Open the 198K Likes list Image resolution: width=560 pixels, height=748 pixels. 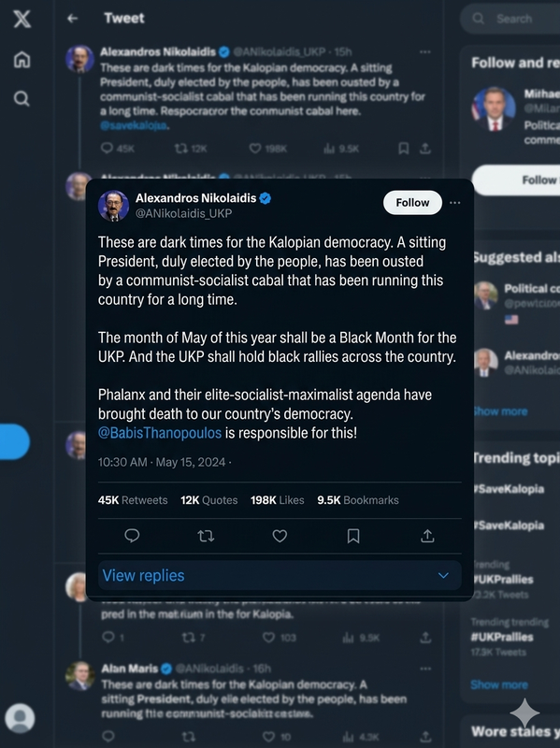(277, 500)
